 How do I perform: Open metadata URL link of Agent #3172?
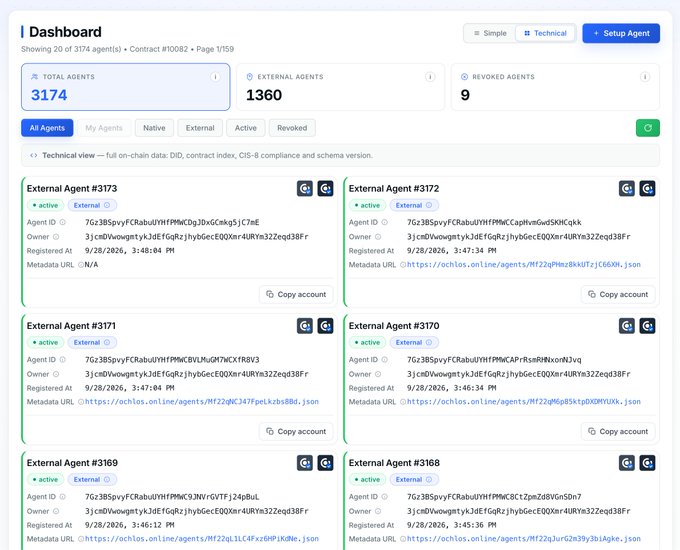click(523, 265)
